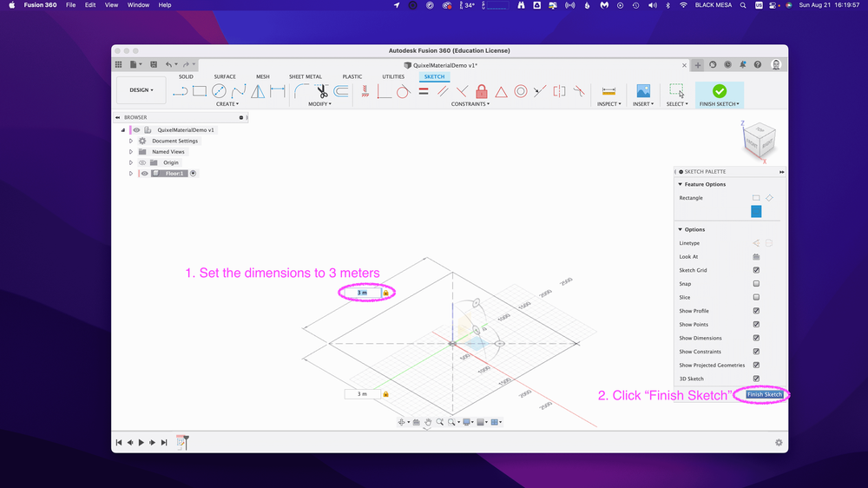This screenshot has height=488, width=868.
Task: Apply the Collinear constraint
Action: (540, 91)
